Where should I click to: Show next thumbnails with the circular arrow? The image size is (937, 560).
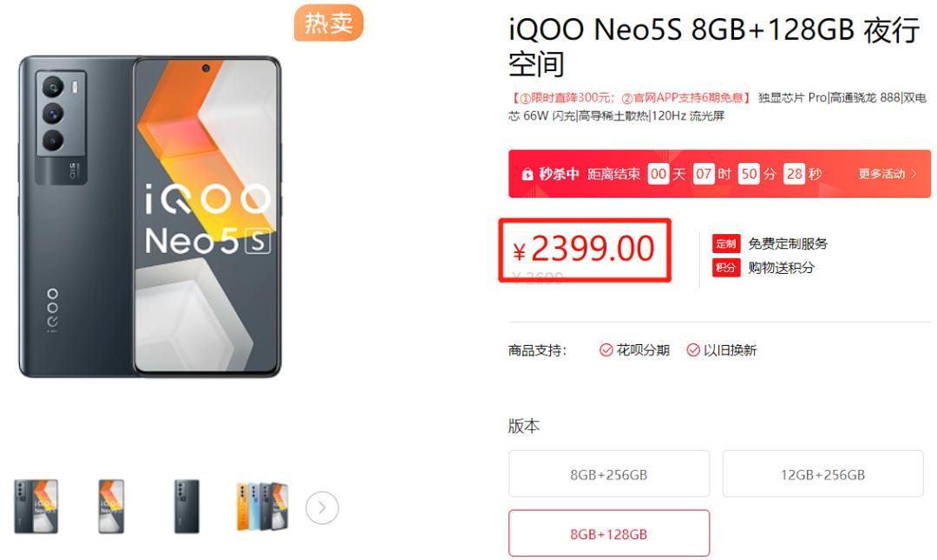tap(322, 507)
